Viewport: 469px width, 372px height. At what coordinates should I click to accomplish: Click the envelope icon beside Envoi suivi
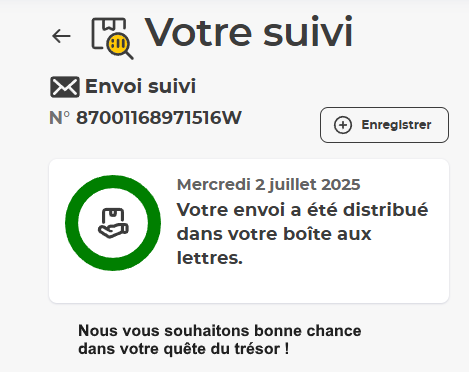tap(65, 87)
